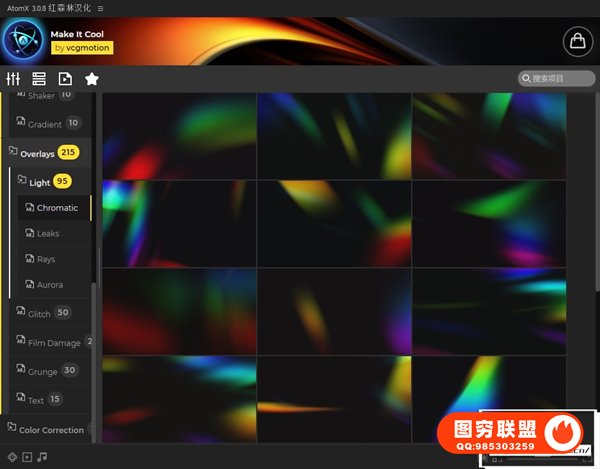Toggle the music note sound icon
This screenshot has height=469, width=600.
tap(41, 457)
